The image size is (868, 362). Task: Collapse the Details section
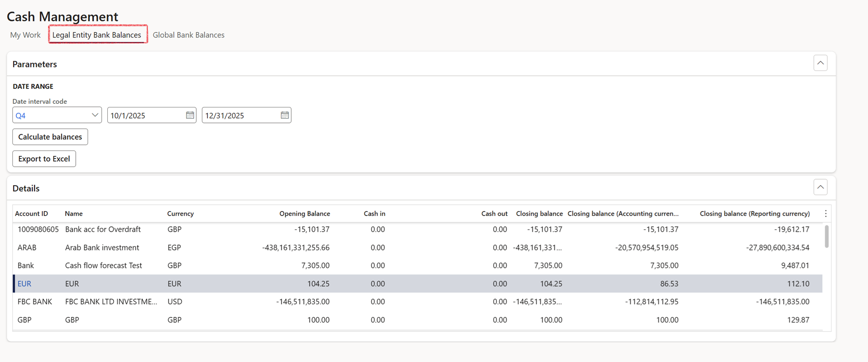pyautogui.click(x=821, y=187)
